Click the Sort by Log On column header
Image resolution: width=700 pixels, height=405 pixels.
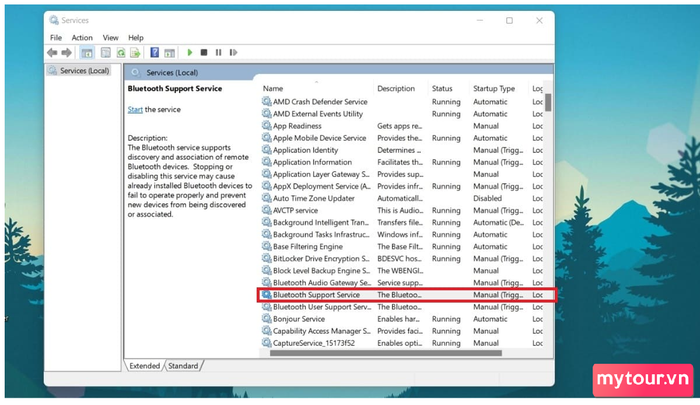(537, 88)
